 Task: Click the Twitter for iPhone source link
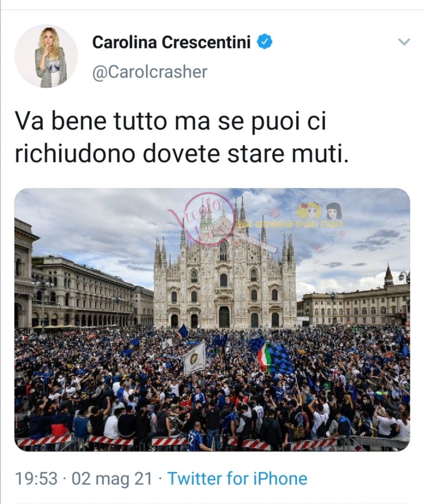[x=238, y=478]
